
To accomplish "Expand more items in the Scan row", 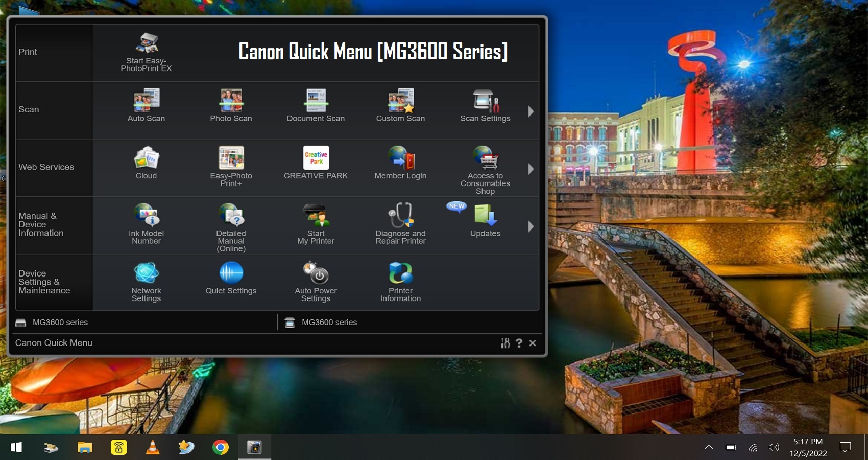I will pyautogui.click(x=531, y=111).
